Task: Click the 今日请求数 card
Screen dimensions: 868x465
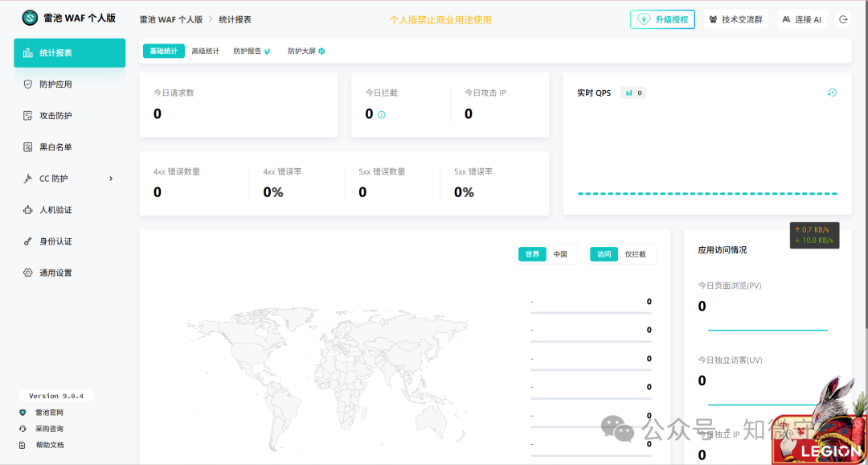Action: click(x=239, y=105)
